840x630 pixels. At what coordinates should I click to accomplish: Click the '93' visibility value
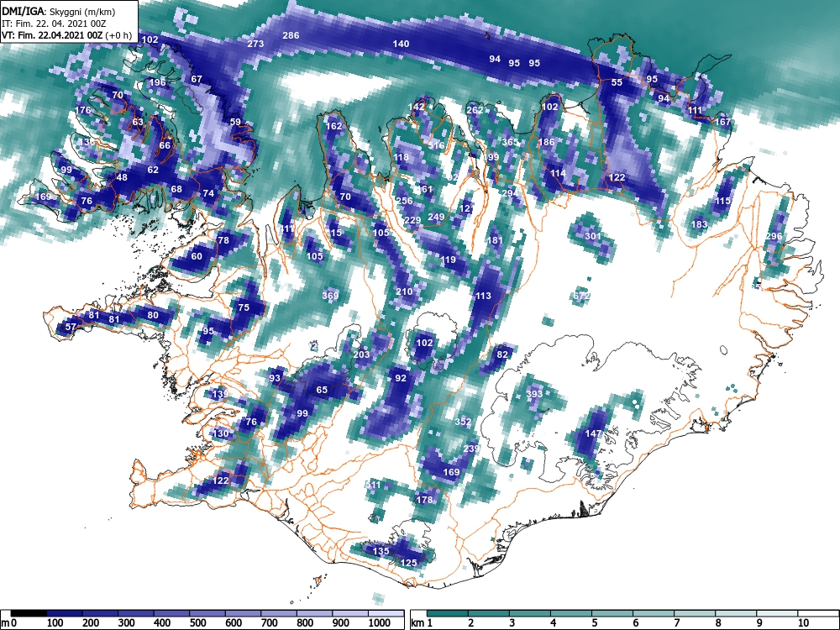[x=275, y=378]
